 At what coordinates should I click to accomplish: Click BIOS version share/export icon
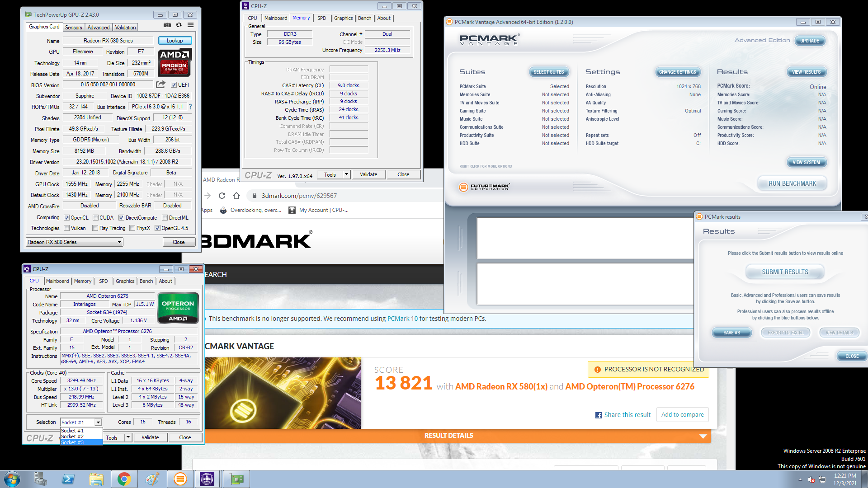click(160, 84)
